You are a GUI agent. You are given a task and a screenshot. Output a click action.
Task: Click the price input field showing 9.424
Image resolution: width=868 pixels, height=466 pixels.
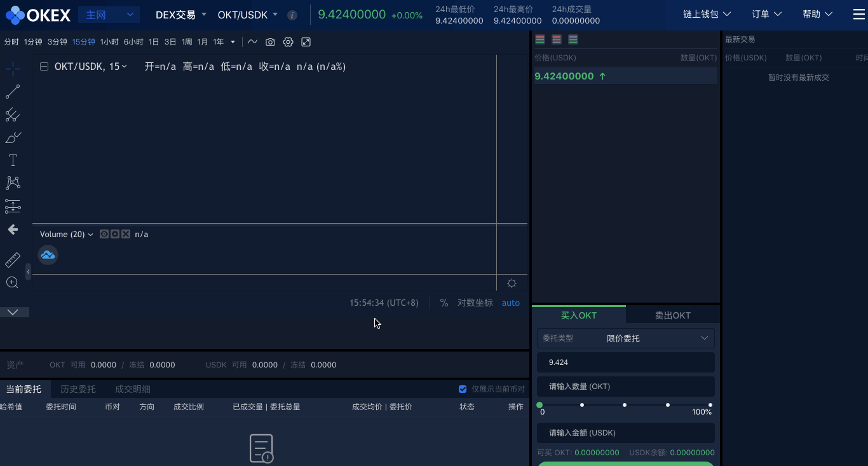(x=626, y=362)
